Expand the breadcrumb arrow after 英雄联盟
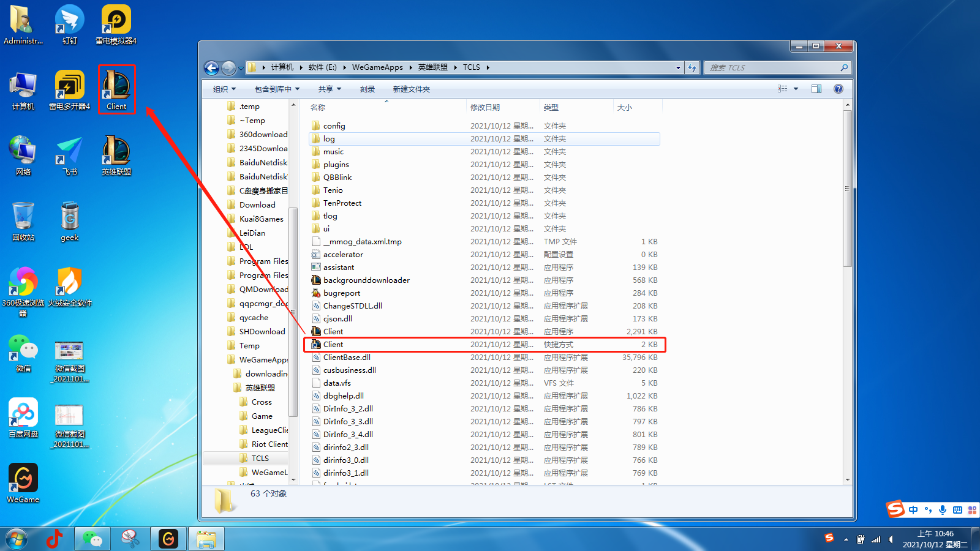980x551 pixels. coord(455,67)
